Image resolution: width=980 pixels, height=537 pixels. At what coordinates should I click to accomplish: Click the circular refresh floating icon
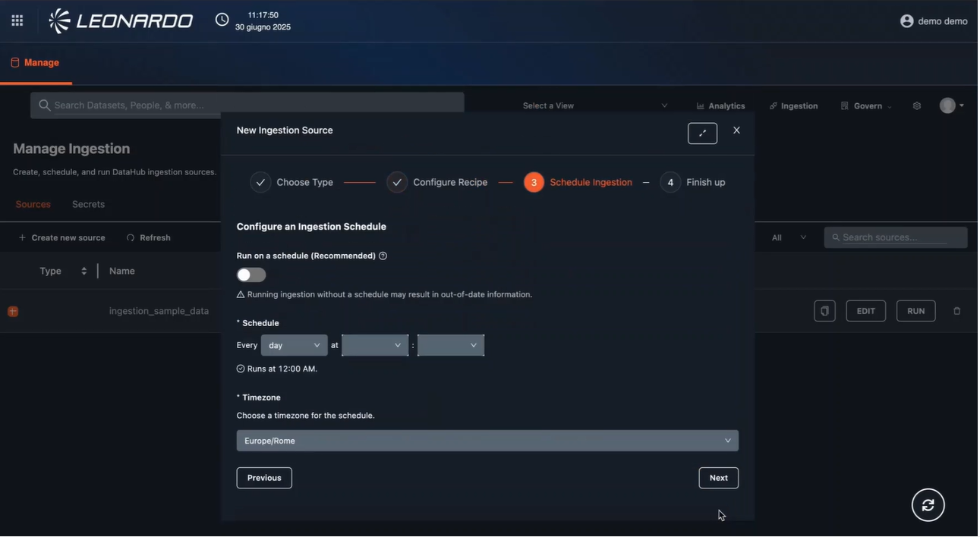click(x=928, y=506)
